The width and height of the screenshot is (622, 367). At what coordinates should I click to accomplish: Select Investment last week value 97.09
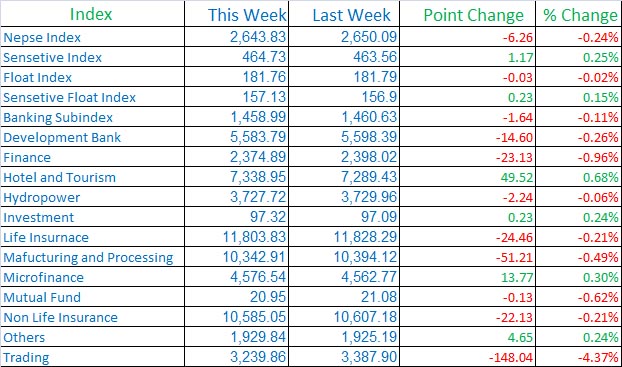(378, 217)
